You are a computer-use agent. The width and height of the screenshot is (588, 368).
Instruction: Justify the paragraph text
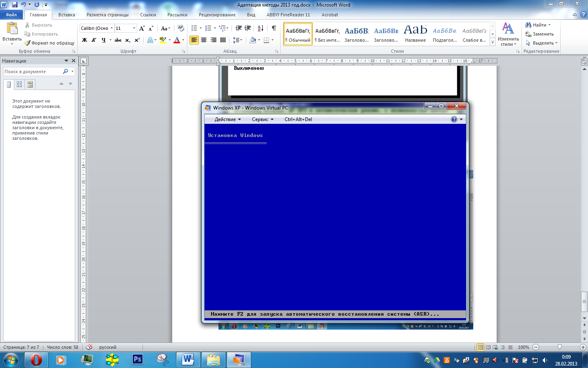coord(223,40)
